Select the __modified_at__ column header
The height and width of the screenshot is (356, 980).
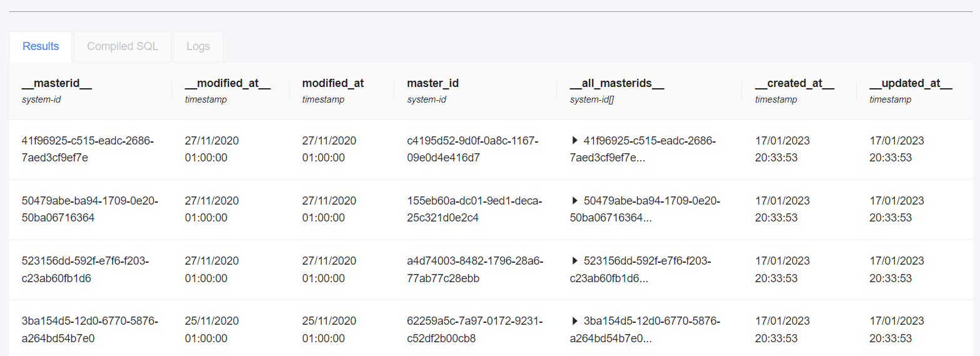pyautogui.click(x=228, y=83)
